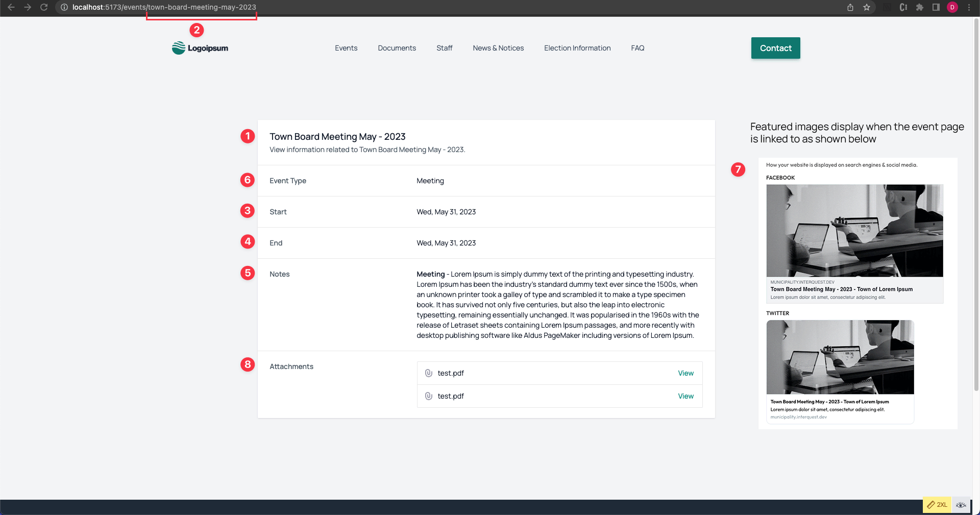980x515 pixels.
Task: Toggle the eye visibility icon at bottom right
Action: 961,505
